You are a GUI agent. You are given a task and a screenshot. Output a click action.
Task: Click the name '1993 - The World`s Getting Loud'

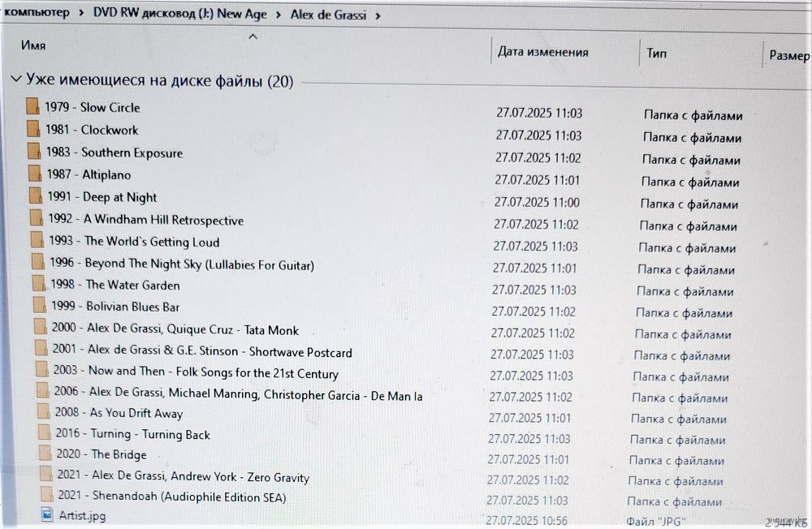(x=134, y=241)
